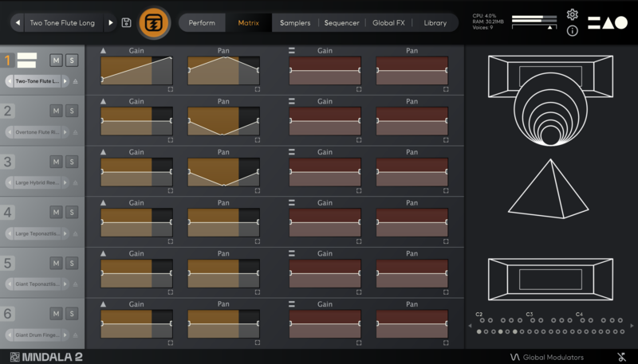
Task: Open the info icon in the header
Action: 572,31
